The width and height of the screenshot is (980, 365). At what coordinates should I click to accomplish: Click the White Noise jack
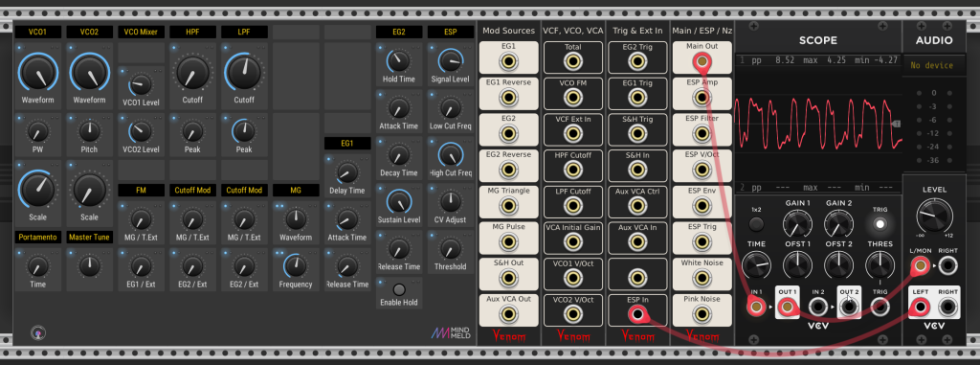coord(702,278)
